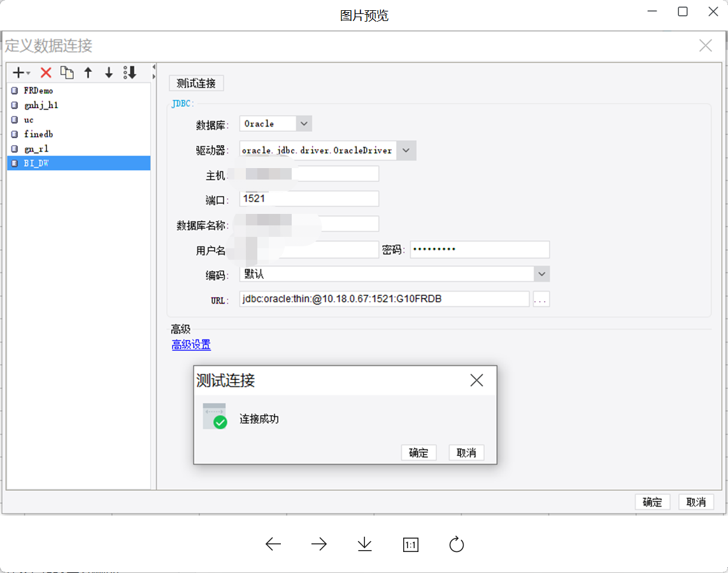Maximize the 图片预览 window

pyautogui.click(x=683, y=11)
